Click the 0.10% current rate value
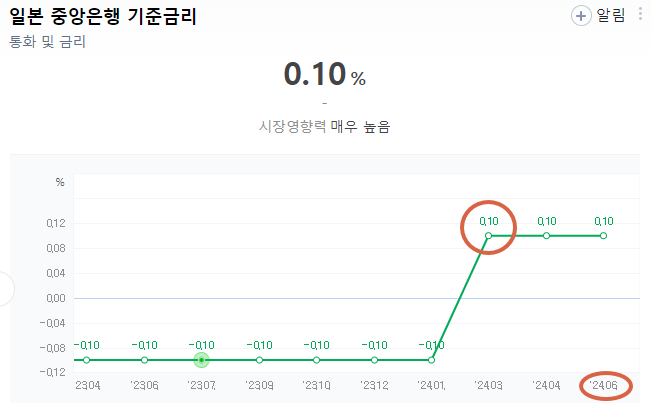Image resolution: width=651 pixels, height=403 pixels. click(x=325, y=74)
